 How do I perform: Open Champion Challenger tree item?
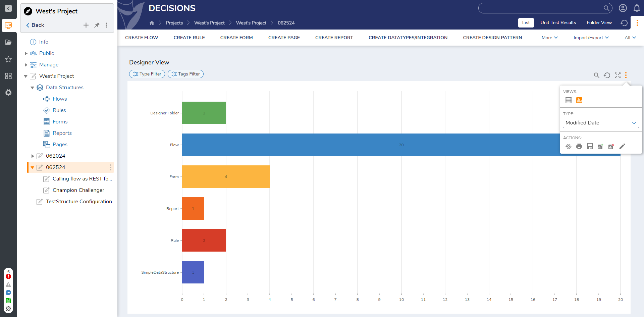(78, 190)
